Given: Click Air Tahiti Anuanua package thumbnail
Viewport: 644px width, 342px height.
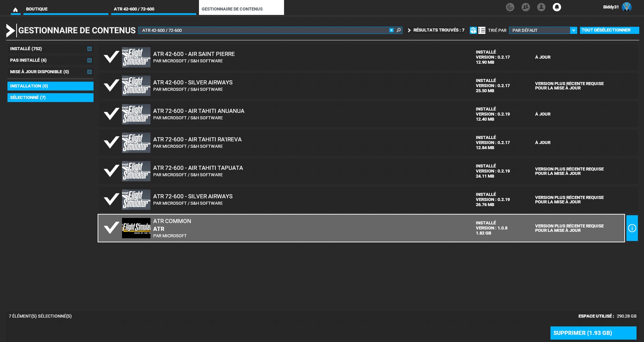Looking at the screenshot, I should pos(136,114).
